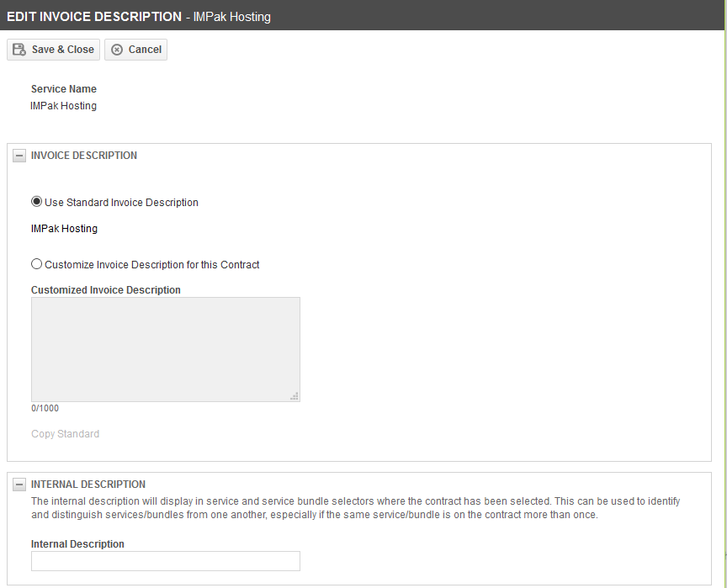Image resolution: width=727 pixels, height=588 pixels.
Task: Select Use Standard Invoice Description radio button
Action: [36, 202]
